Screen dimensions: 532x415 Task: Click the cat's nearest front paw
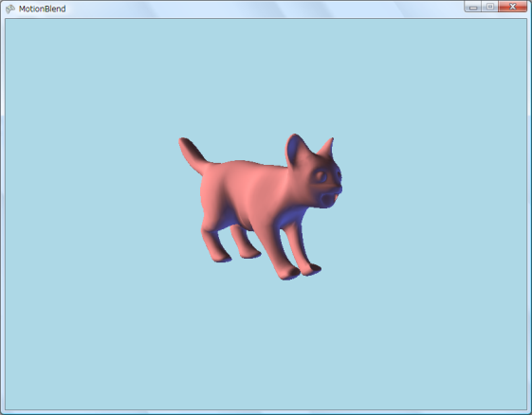(289, 273)
